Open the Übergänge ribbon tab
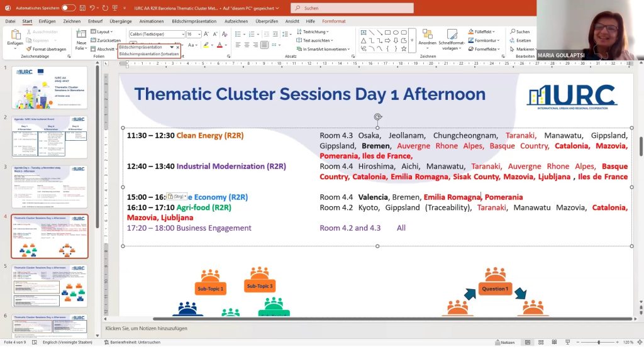 pyautogui.click(x=120, y=21)
